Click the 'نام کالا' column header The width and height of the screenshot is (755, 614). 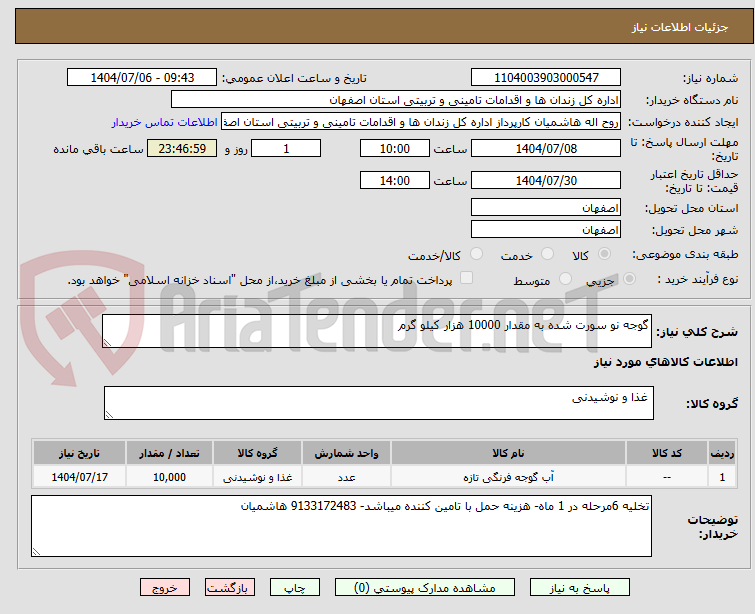tap(508, 453)
